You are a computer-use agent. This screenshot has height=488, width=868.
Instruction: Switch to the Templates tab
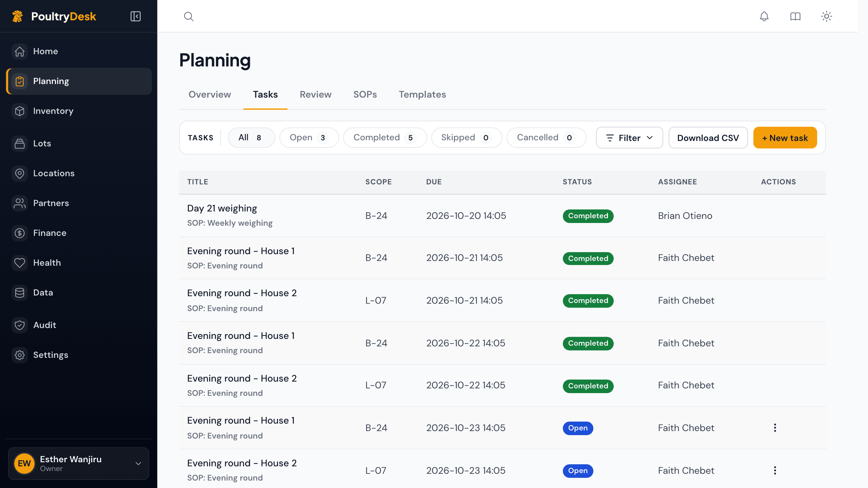click(422, 95)
